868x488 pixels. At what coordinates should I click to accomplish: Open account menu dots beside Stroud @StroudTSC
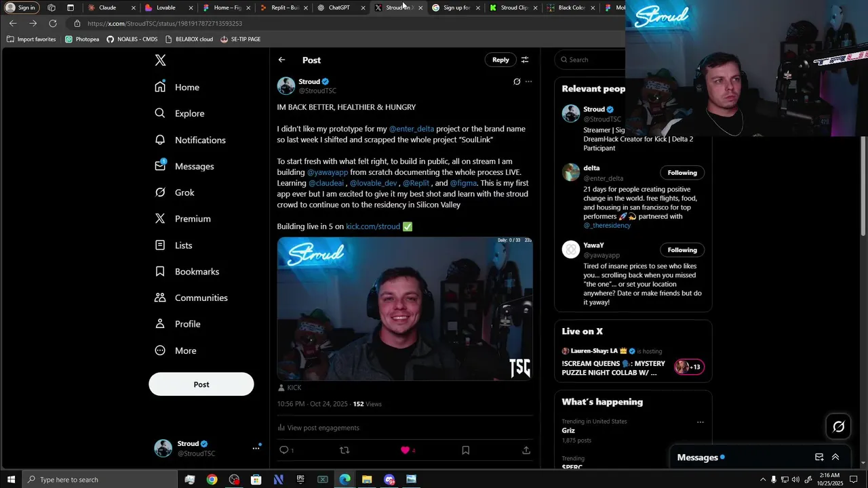pyautogui.click(x=256, y=448)
